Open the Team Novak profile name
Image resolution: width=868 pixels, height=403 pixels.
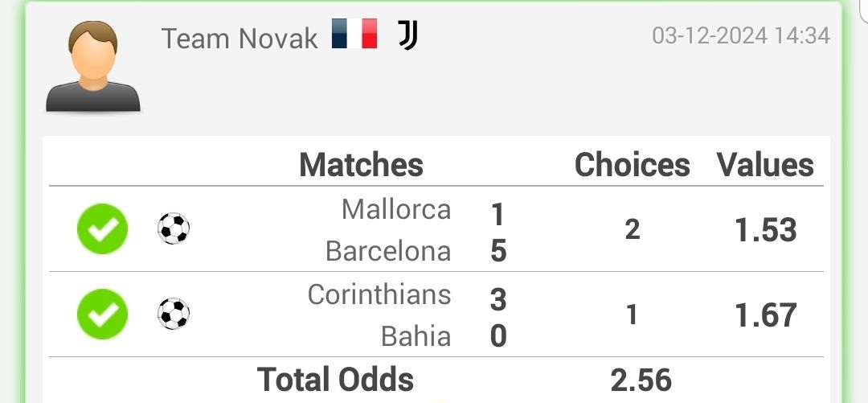coord(240,39)
